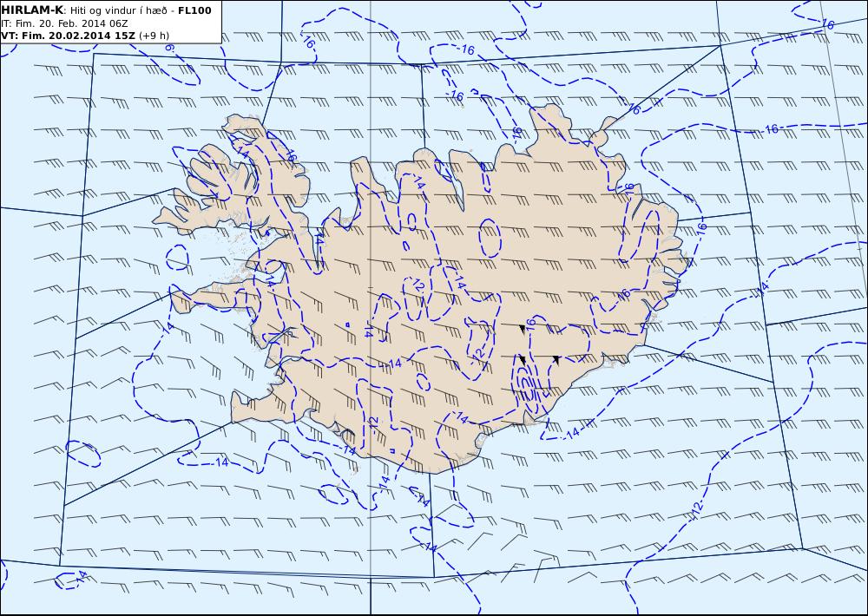Click the 'IT: Fim. 20. Feb. 2014 06Z' line
Image resolution: width=868 pixels, height=616 pixels.
[x=65, y=23]
